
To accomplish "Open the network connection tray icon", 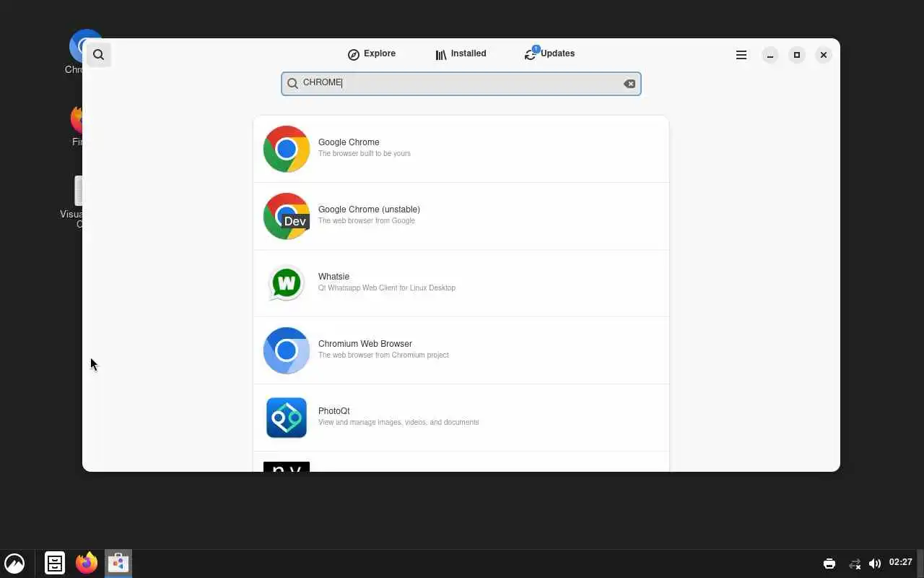I will coord(855,564).
